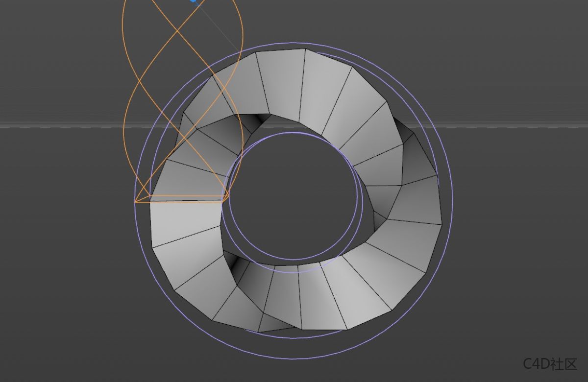The image size is (588, 382).
Task: Click the bright polygon directly below orange triangle
Action: (x=185, y=220)
